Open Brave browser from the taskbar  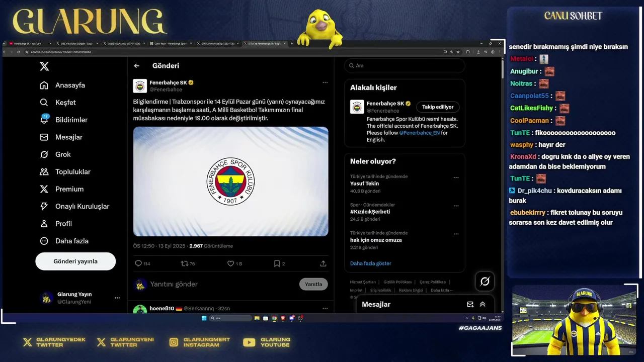283,318
